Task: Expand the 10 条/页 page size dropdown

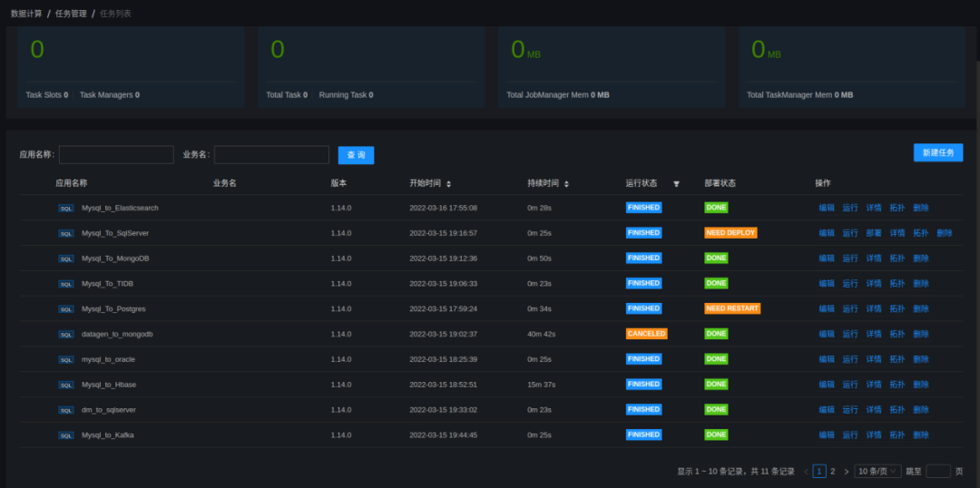Action: pyautogui.click(x=877, y=472)
